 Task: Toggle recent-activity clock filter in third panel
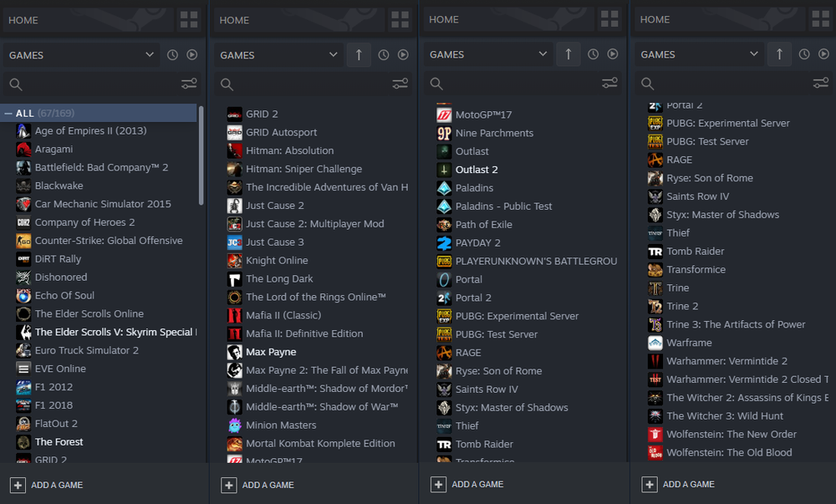tap(593, 54)
